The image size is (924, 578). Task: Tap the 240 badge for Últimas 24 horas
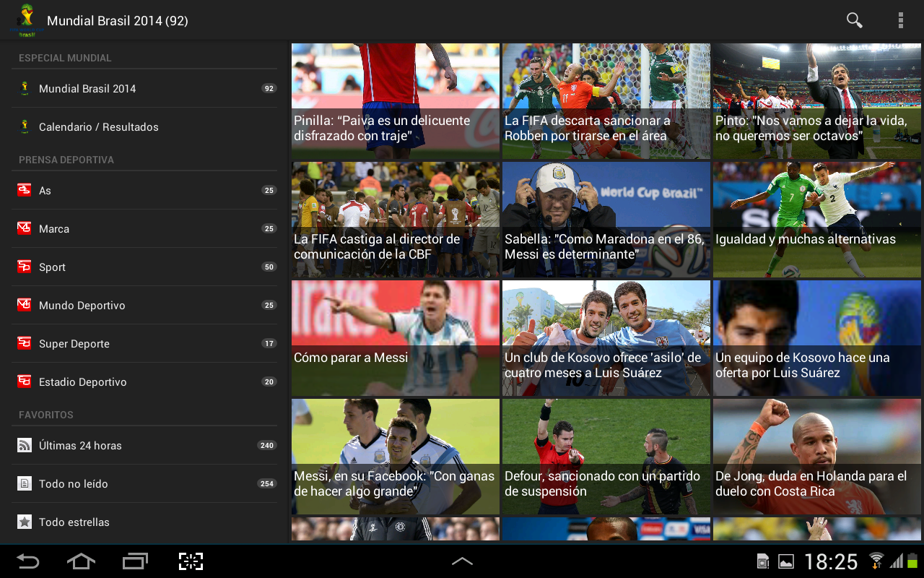[267, 446]
